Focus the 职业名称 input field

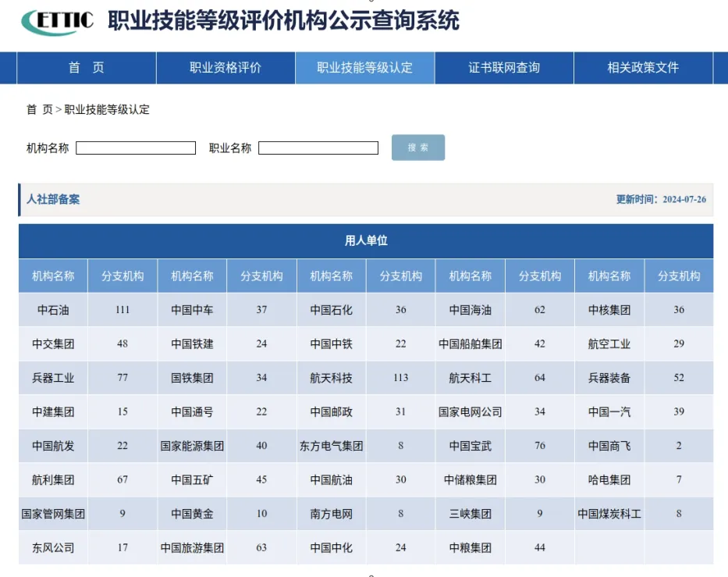click(318, 148)
